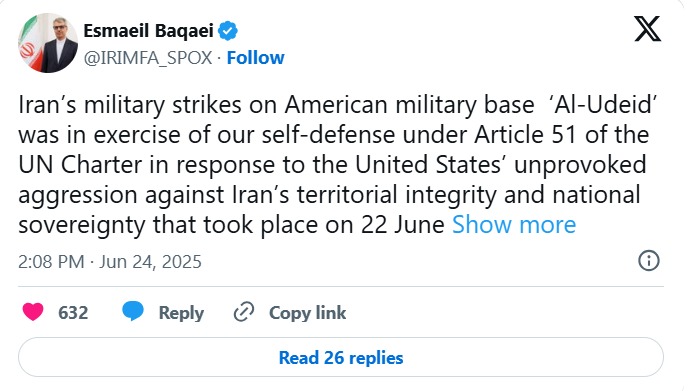Screen dimensions: 697x391
Task: Click the X logo icon
Action: [x=647, y=28]
